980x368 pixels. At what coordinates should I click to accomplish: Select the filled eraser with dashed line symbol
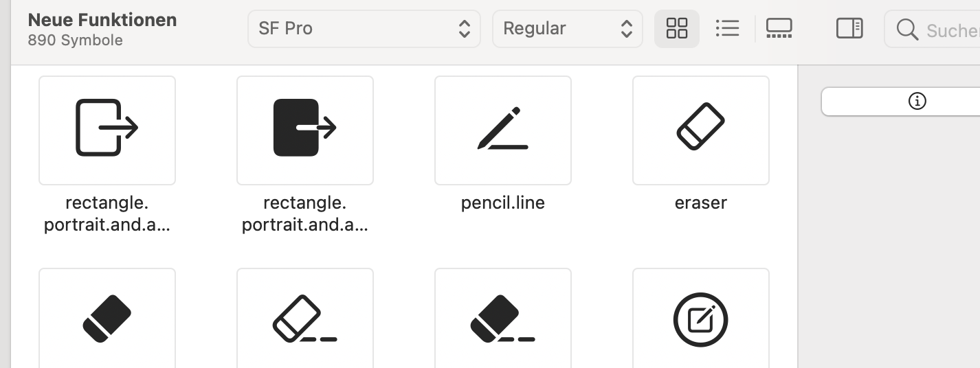503,319
